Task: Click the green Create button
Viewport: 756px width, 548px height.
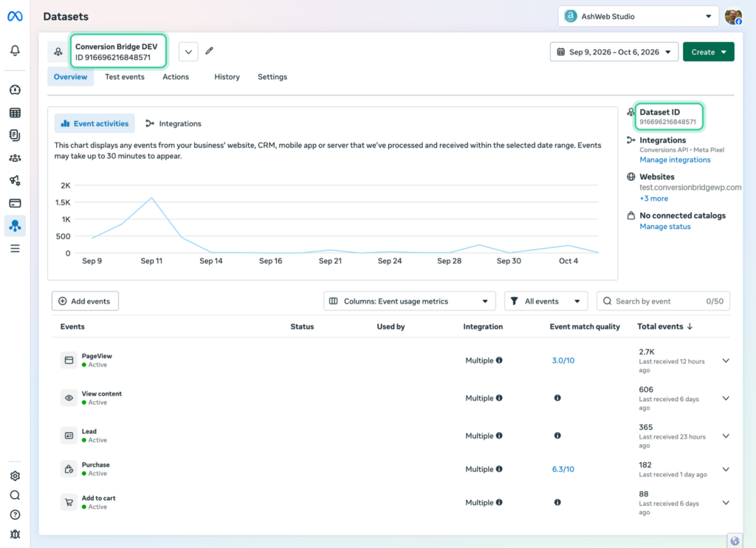Action: tap(708, 52)
